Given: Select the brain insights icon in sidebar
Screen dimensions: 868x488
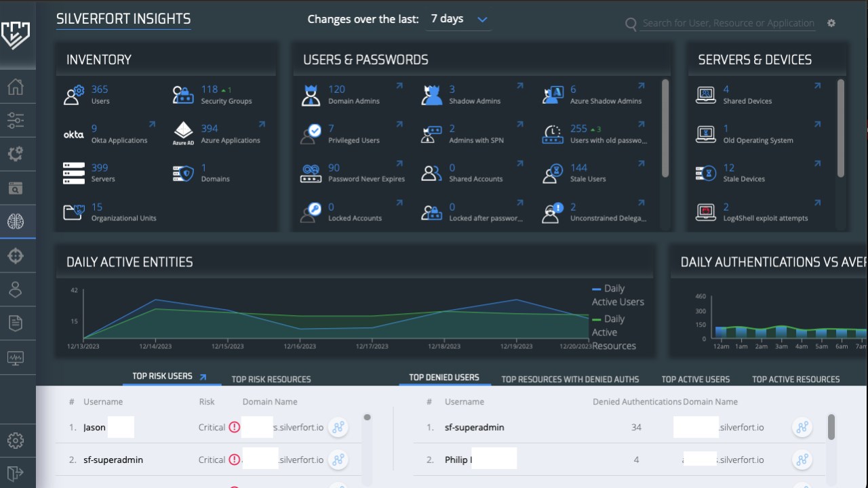Looking at the screenshot, I should click(16, 222).
